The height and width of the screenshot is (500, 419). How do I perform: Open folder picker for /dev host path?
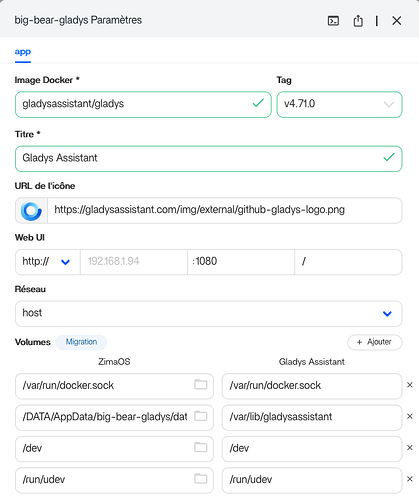point(201,447)
